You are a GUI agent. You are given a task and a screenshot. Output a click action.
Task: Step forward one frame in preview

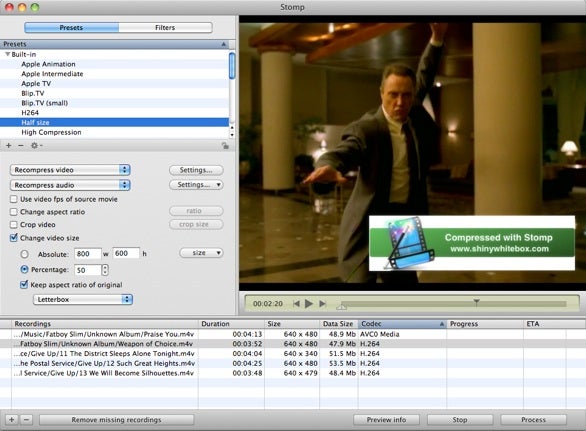[x=322, y=304]
